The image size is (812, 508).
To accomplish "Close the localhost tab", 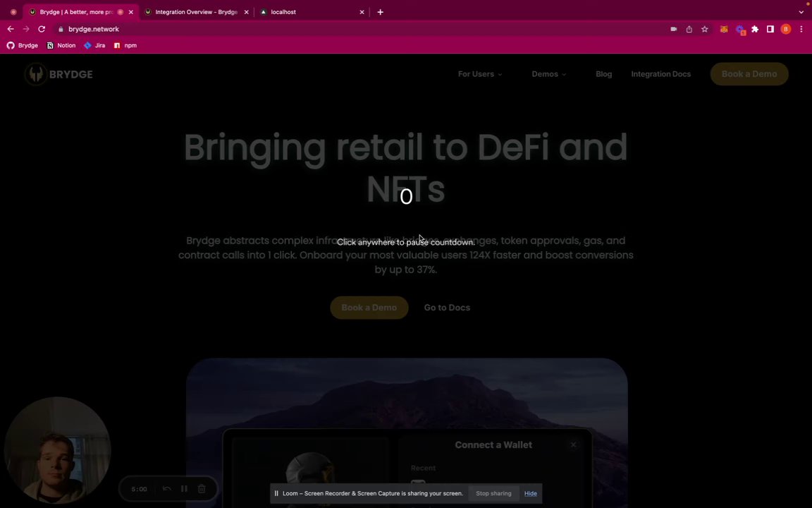I will 362,12.
